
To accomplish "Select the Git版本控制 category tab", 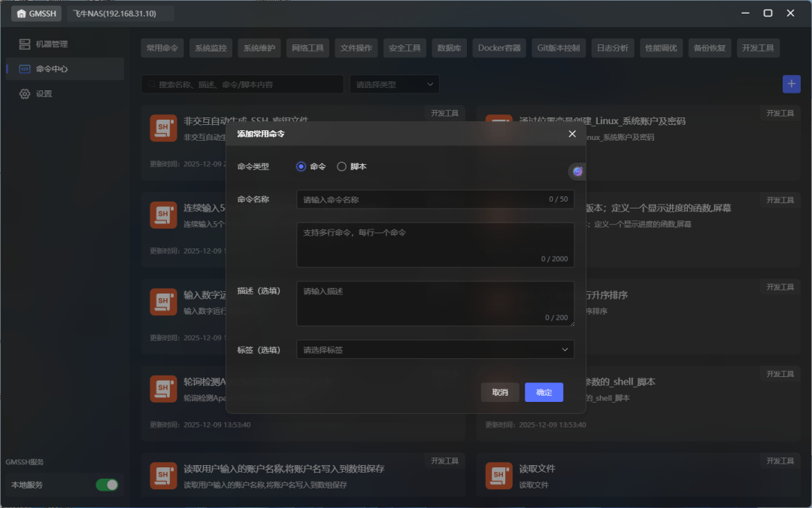I will (558, 47).
